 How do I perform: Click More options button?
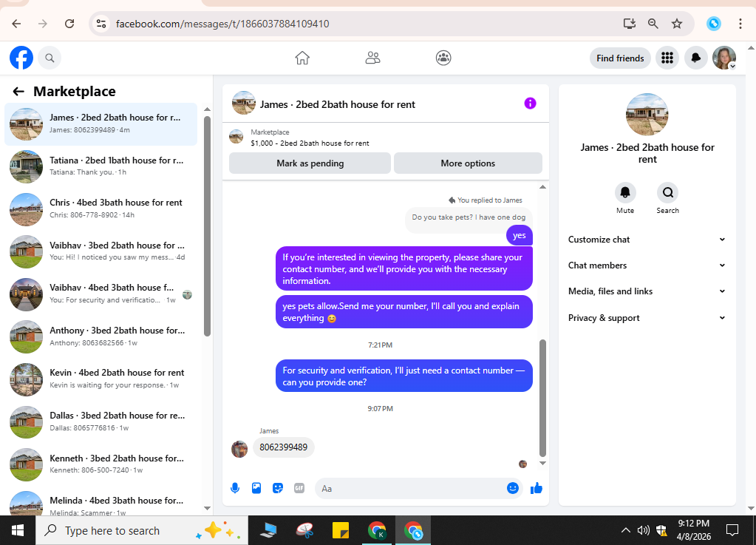point(468,163)
